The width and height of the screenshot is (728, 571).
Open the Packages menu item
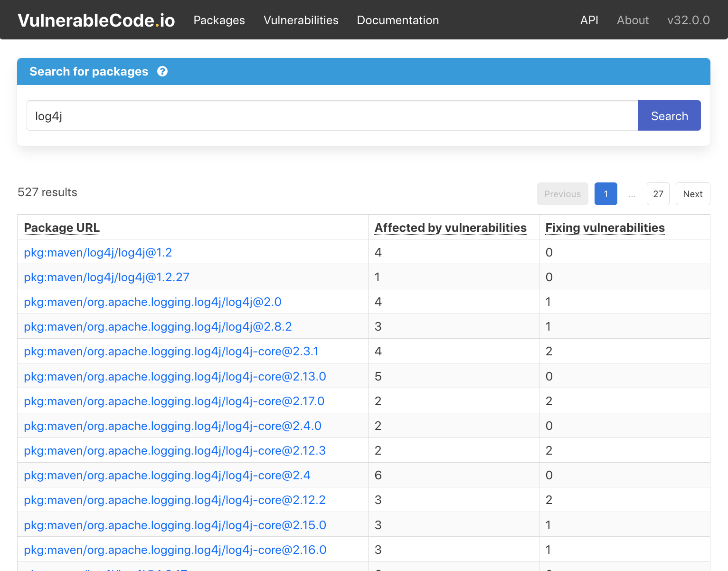(219, 20)
